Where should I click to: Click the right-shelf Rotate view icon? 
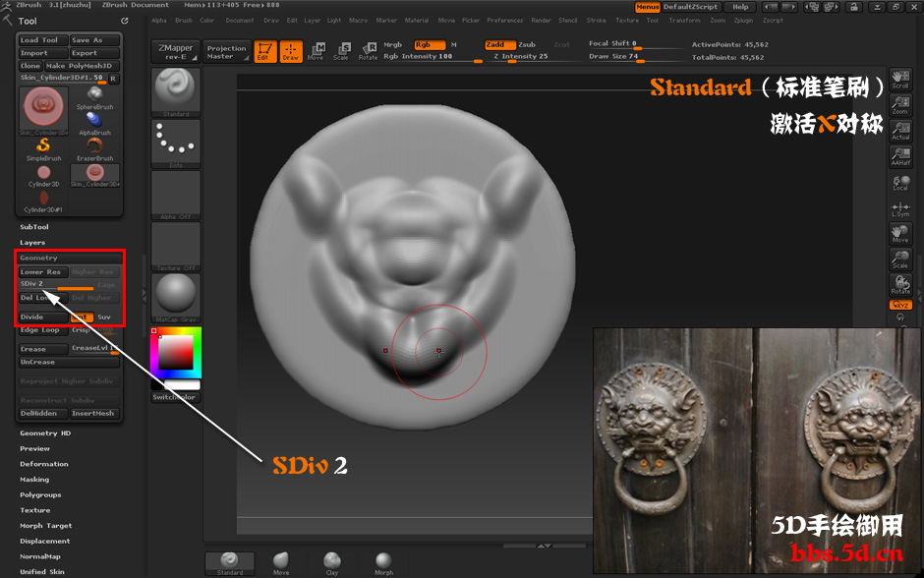[x=900, y=285]
